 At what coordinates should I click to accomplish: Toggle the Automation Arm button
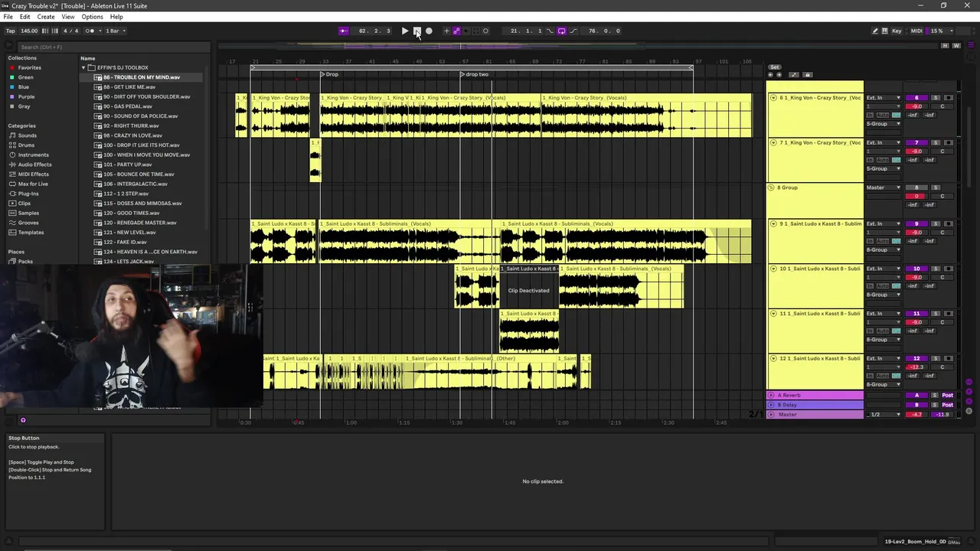[x=456, y=31]
